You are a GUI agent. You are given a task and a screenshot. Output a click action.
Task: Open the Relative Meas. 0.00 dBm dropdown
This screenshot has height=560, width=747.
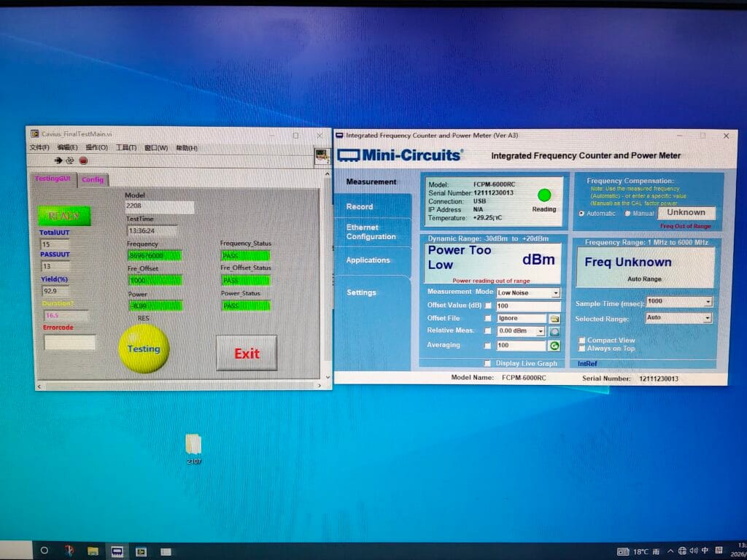(541, 331)
